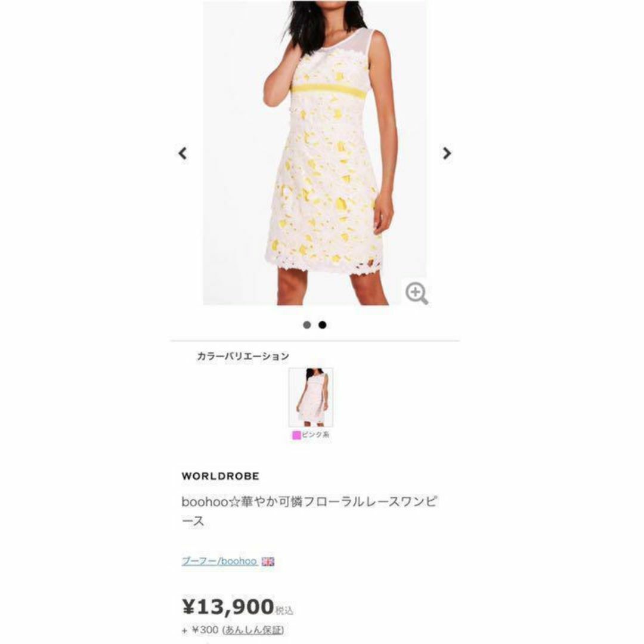Image resolution: width=644 pixels, height=644 pixels.
Task: Select the first carousel dot
Action: (307, 325)
